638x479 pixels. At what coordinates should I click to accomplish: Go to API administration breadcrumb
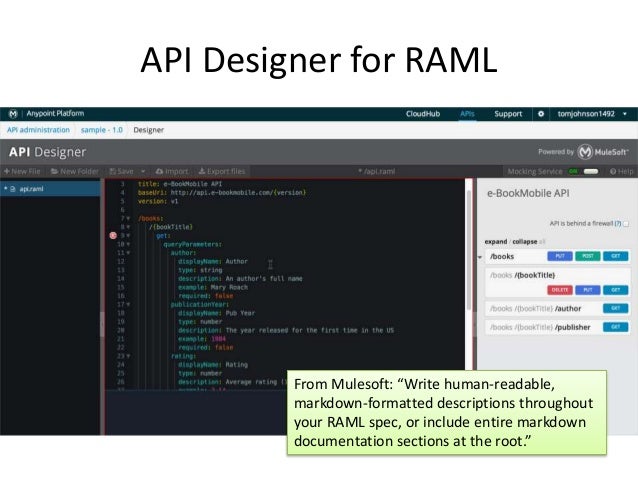[x=38, y=130]
